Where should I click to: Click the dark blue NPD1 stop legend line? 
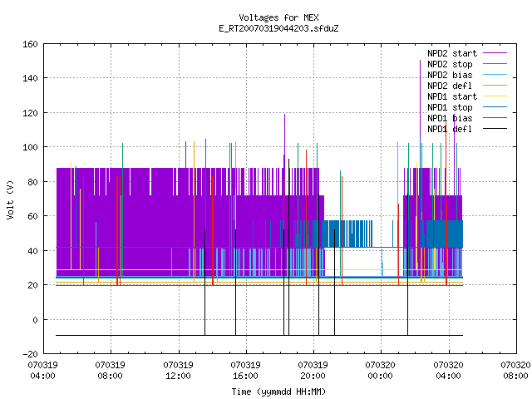pos(495,107)
